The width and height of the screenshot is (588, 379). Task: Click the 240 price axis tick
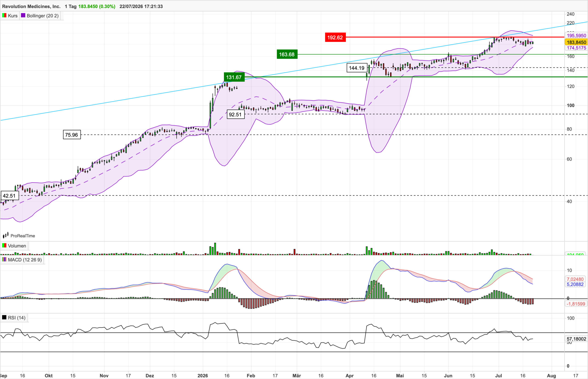tap(571, 14)
